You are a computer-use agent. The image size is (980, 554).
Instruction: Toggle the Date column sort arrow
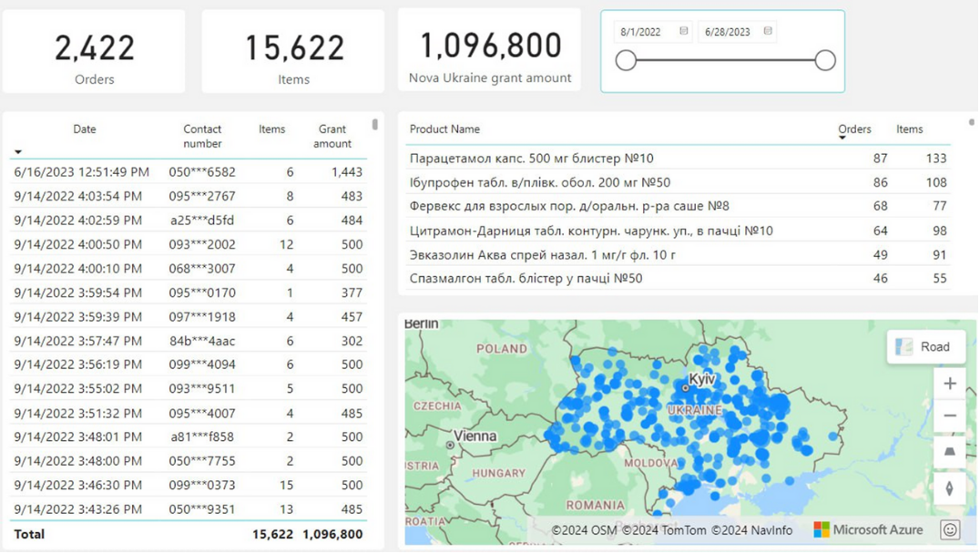pos(18,152)
